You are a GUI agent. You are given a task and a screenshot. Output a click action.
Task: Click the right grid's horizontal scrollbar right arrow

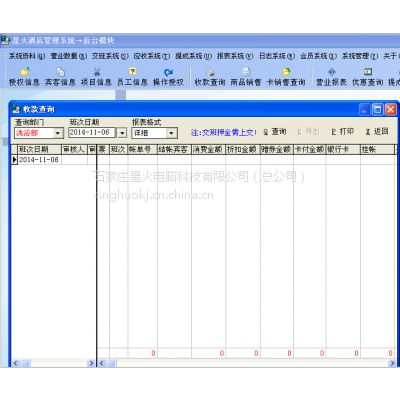click(x=392, y=363)
